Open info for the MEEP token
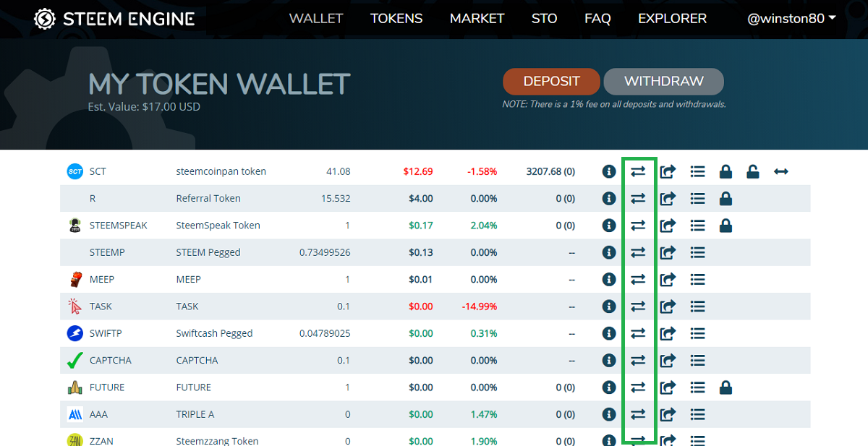The width and height of the screenshot is (868, 446). pyautogui.click(x=609, y=279)
